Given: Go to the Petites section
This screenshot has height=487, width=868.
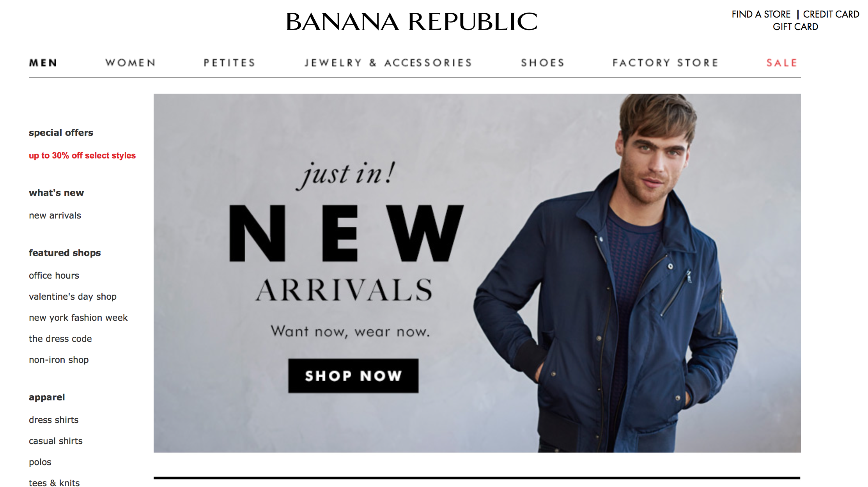Looking at the screenshot, I should click(229, 63).
